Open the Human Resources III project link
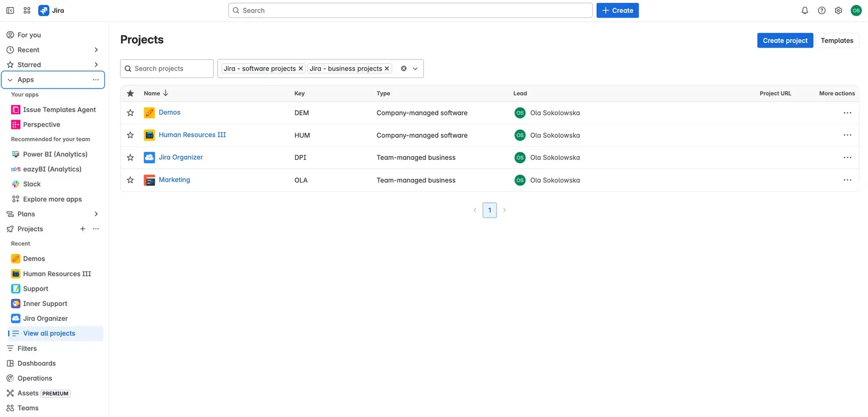The width and height of the screenshot is (868, 417). pyautogui.click(x=192, y=134)
